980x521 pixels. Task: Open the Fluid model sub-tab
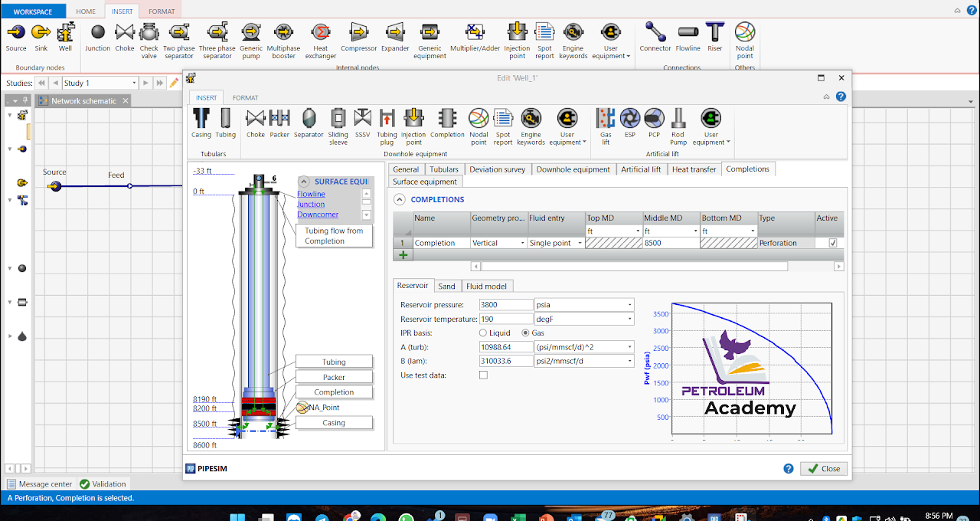tap(486, 286)
